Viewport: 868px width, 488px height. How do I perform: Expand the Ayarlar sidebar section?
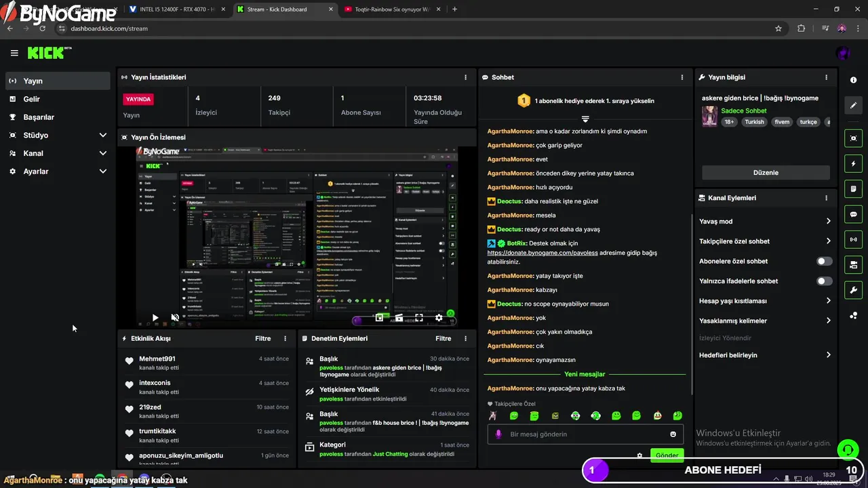point(103,171)
